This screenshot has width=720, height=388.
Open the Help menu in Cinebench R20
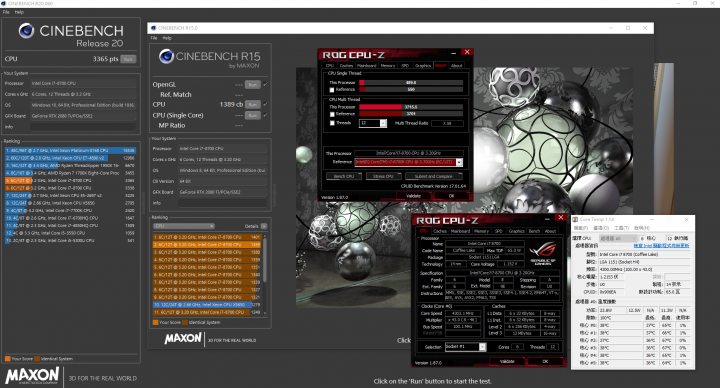tap(19, 12)
